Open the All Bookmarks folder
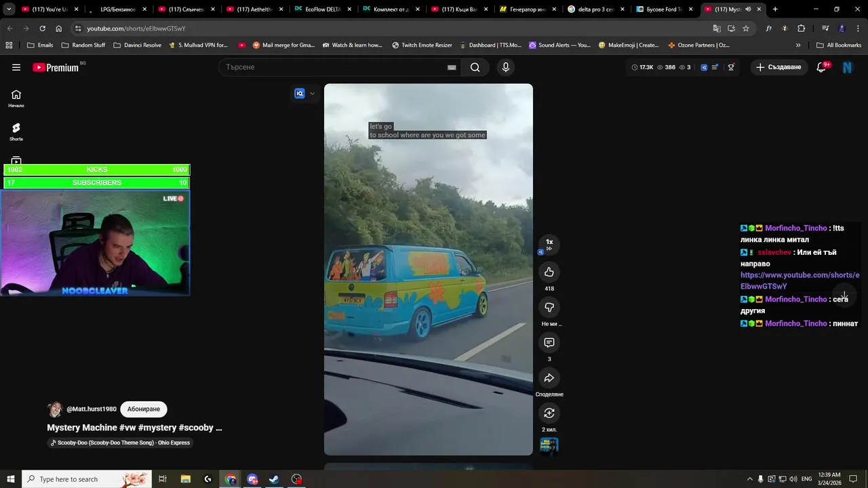 click(839, 45)
